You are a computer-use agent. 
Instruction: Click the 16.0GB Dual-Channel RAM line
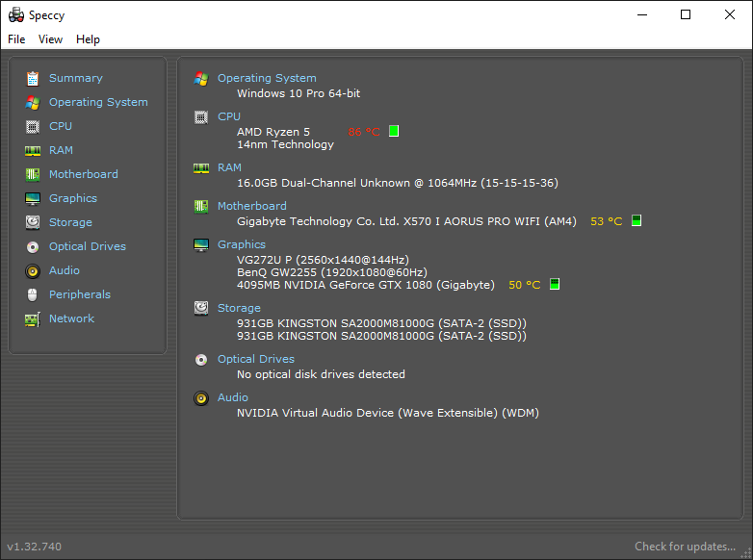pos(398,183)
